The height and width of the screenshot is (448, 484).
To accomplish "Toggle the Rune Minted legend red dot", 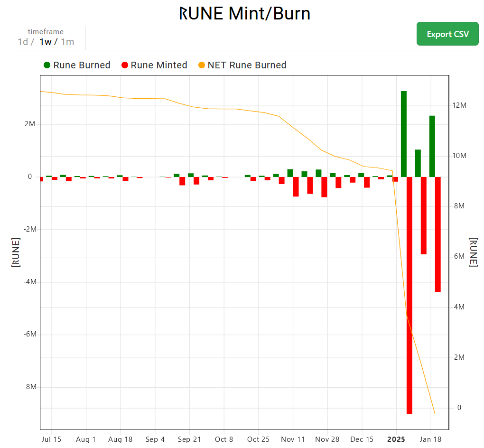I will click(125, 65).
